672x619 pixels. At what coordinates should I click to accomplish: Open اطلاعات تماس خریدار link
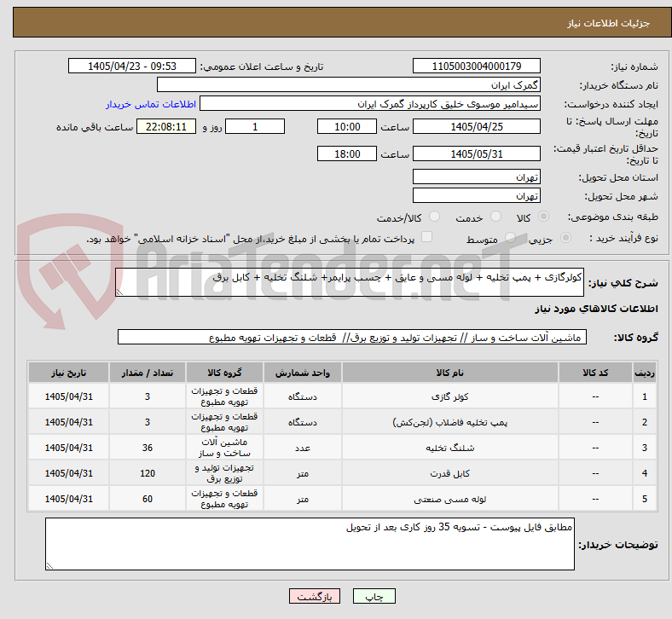[151, 104]
